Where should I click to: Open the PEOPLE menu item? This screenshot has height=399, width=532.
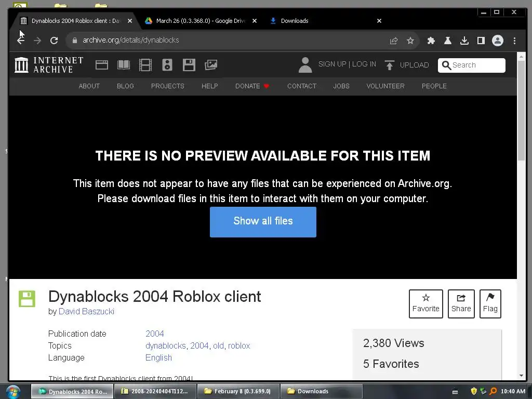coord(434,86)
